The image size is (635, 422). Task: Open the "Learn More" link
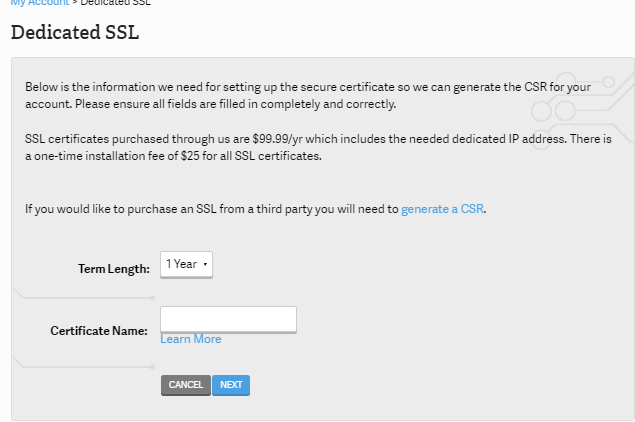tap(191, 339)
